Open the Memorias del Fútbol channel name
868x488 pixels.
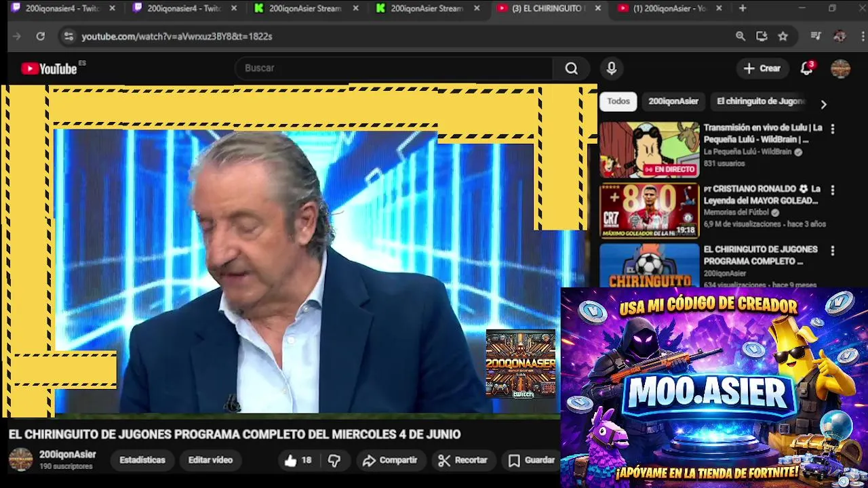coord(736,213)
